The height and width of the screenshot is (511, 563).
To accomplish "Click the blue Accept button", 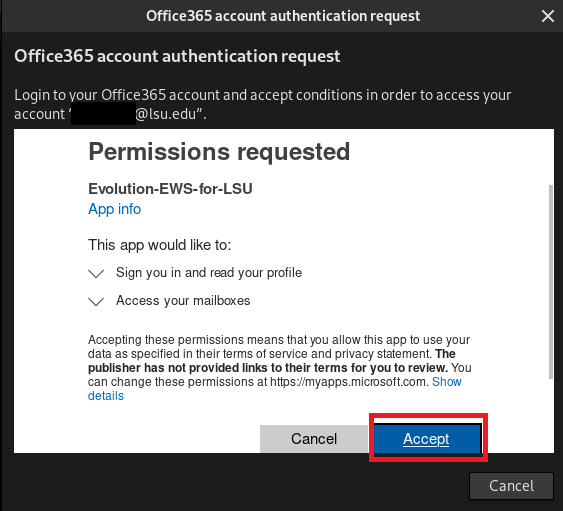I will [427, 438].
